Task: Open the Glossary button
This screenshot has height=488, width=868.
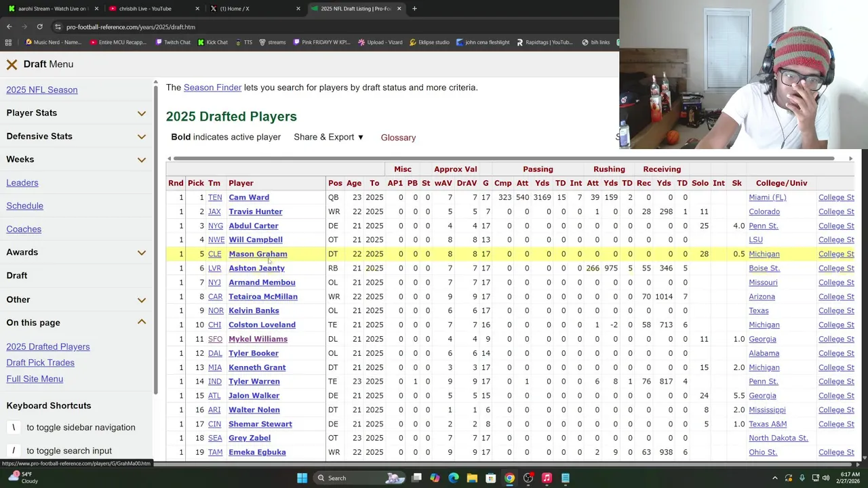Action: click(x=398, y=138)
